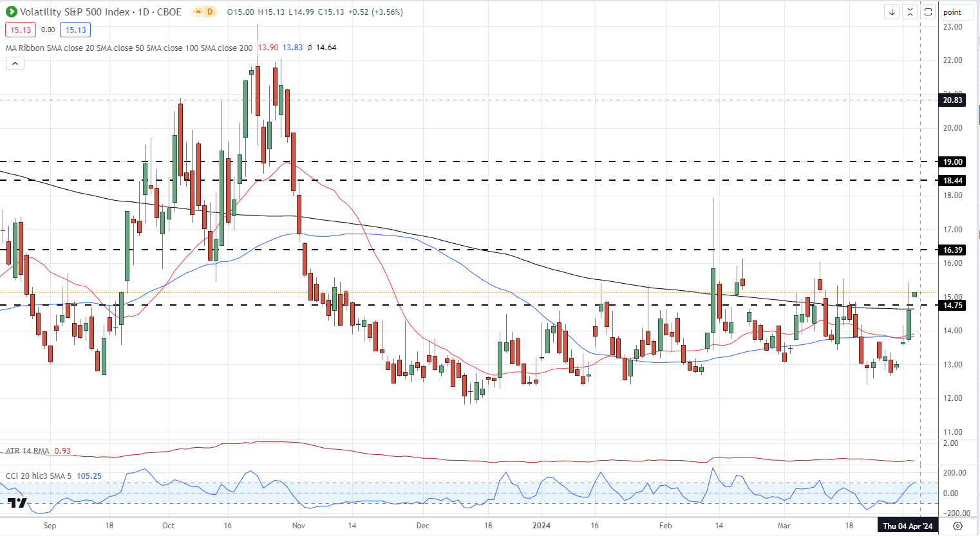
Task: Click the 2024 label on the time axis
Action: coord(542,526)
